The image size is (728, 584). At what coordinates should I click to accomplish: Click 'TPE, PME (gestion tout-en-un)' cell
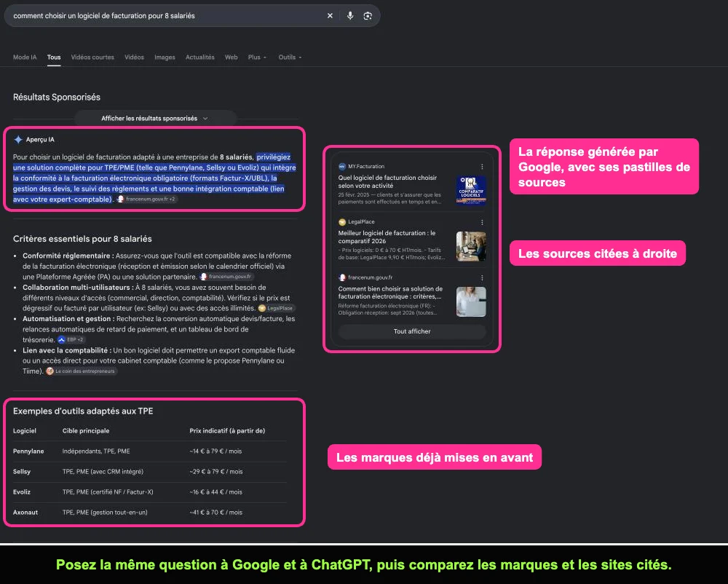[x=105, y=513]
